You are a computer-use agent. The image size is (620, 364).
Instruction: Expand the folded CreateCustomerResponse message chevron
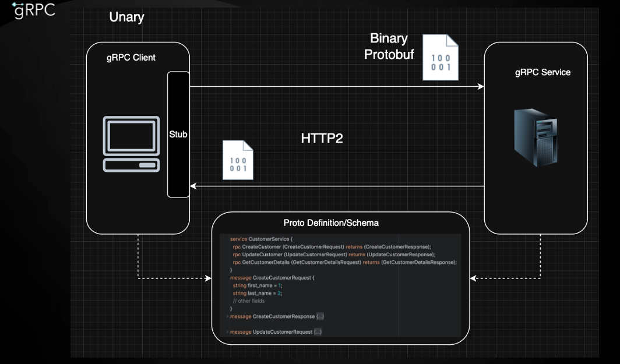pos(227,316)
